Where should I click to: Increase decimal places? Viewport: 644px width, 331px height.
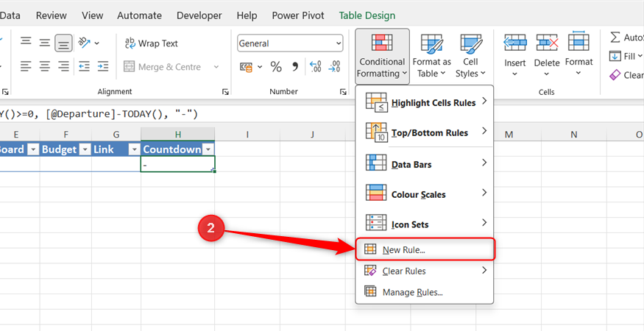click(316, 67)
